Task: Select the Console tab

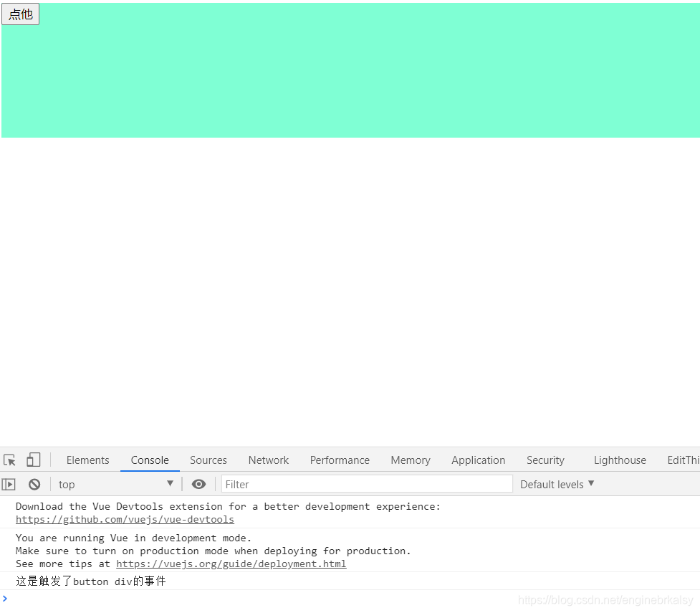Action: [150, 460]
